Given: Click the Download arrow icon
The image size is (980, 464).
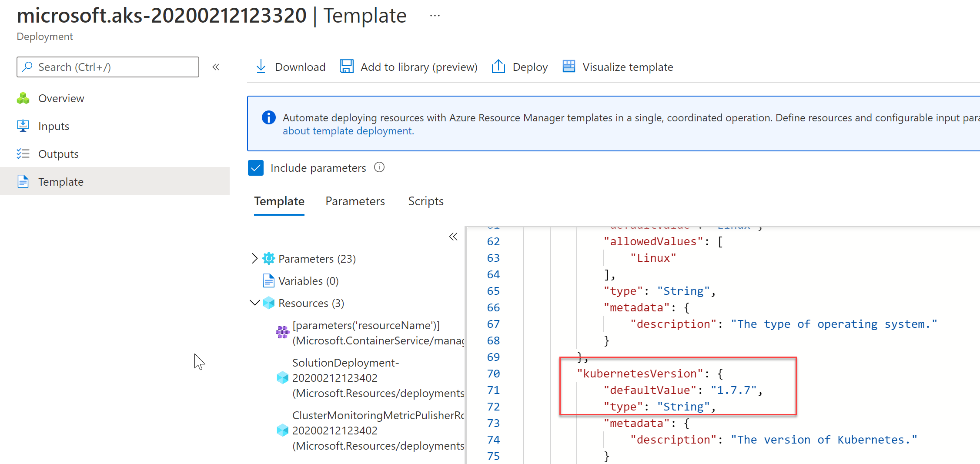Looking at the screenshot, I should [261, 67].
